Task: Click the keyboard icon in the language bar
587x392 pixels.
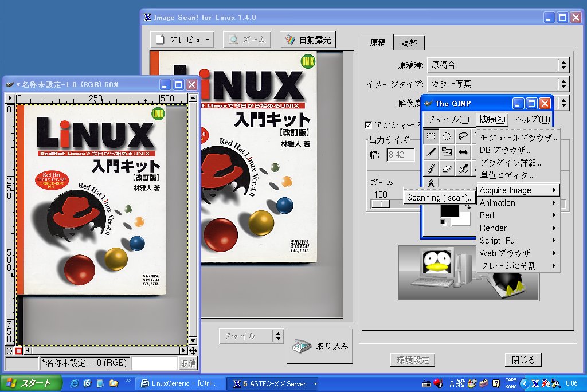Action: pyautogui.click(x=426, y=384)
